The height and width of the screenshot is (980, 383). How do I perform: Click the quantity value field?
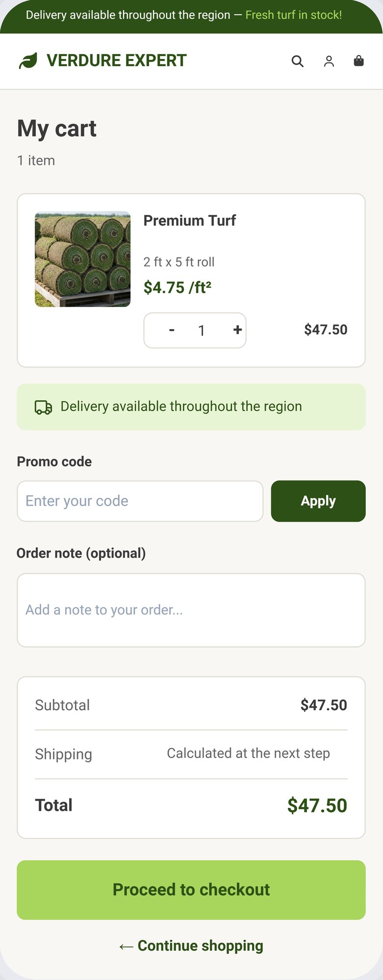pyautogui.click(x=201, y=331)
